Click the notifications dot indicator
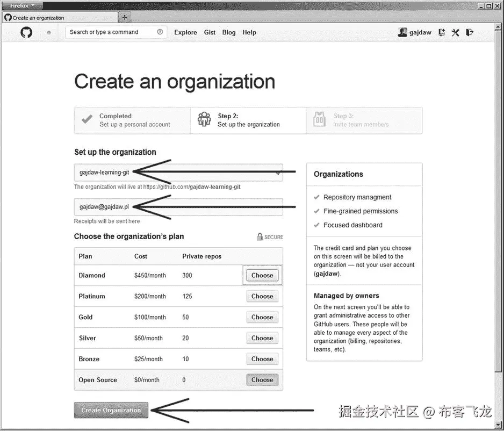The image size is (504, 431). coord(49,32)
